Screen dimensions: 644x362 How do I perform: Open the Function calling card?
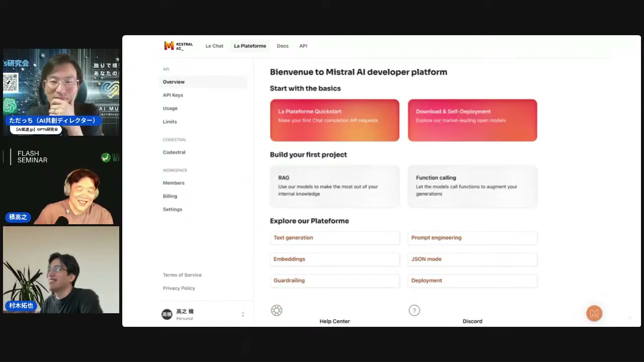(x=472, y=186)
